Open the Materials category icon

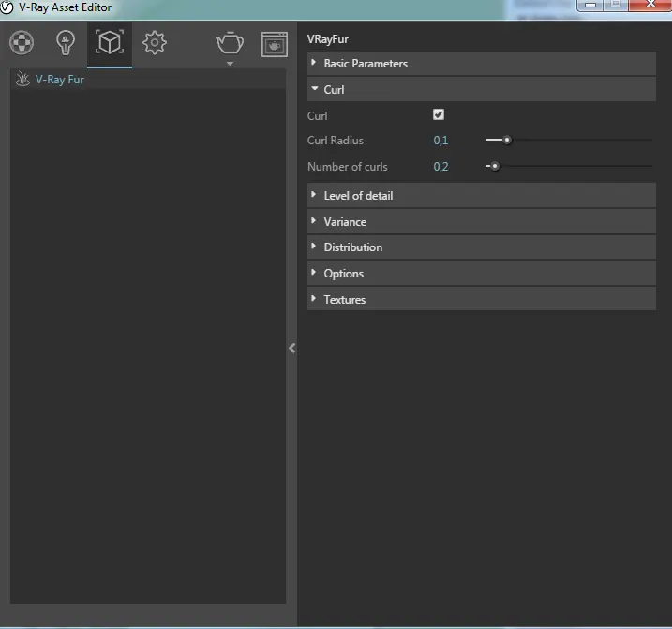22,43
